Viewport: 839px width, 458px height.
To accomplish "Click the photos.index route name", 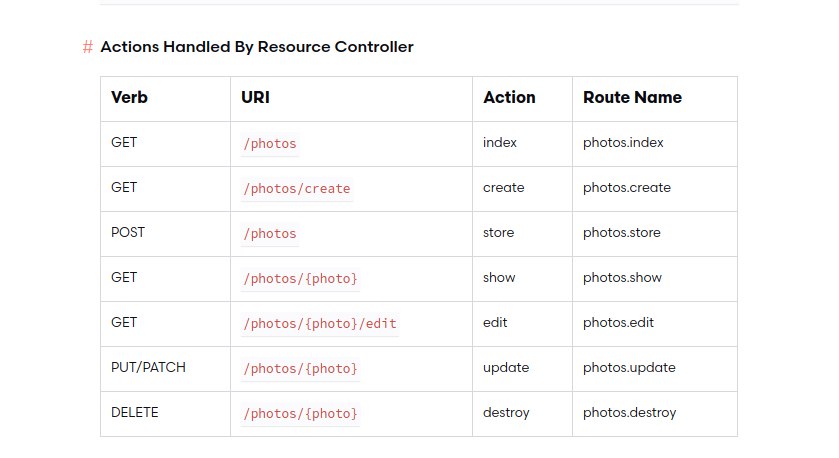I will (623, 143).
